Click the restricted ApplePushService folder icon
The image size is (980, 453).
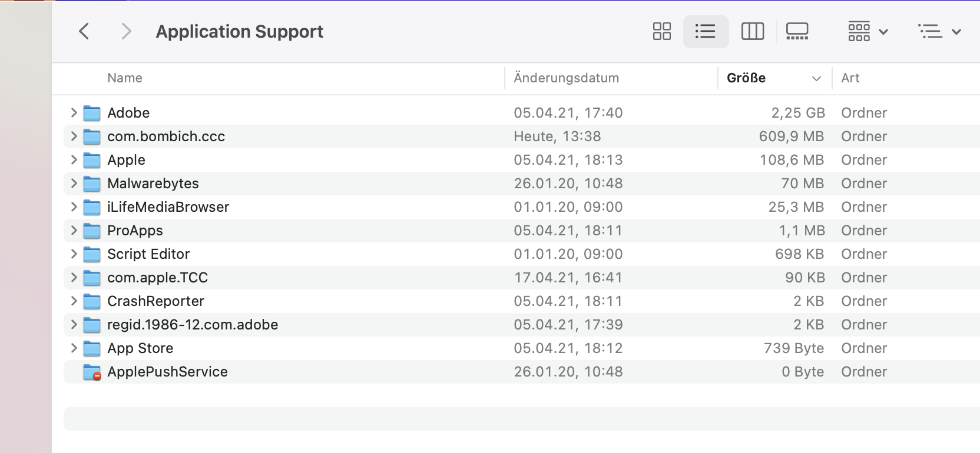point(92,372)
